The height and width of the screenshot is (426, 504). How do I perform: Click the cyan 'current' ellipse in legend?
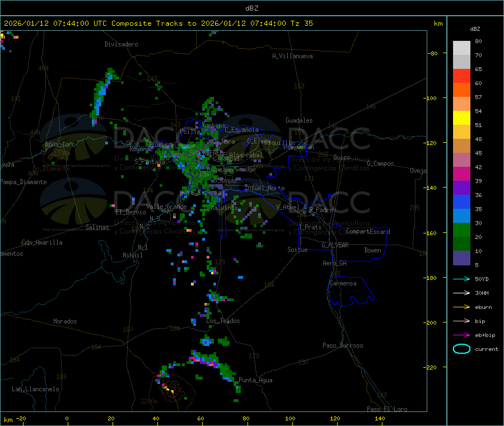[461, 349]
